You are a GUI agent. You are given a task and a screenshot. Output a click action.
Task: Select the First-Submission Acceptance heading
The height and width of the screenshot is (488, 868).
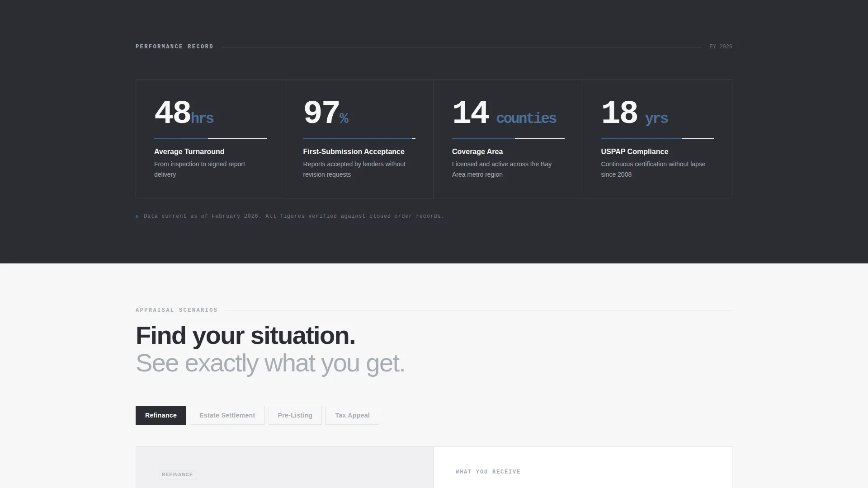click(x=354, y=152)
